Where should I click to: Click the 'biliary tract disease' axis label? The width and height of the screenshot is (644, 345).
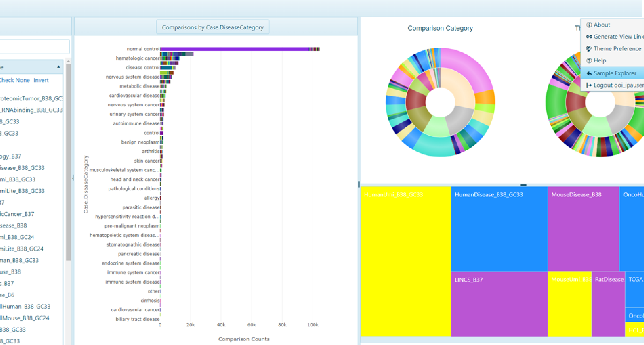[138, 319]
